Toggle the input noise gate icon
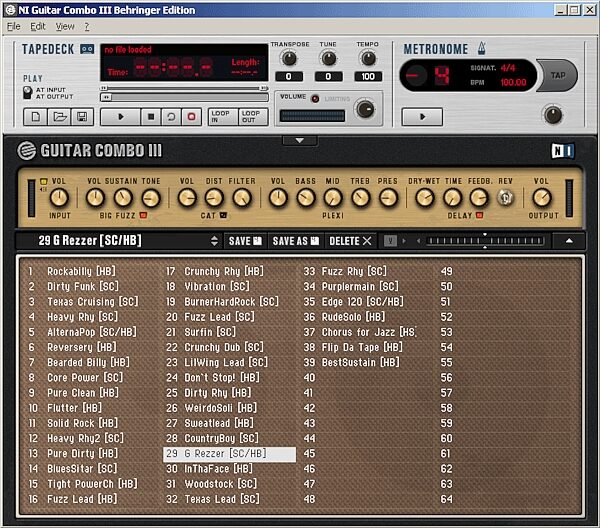This screenshot has width=600, height=528. pos(44,181)
